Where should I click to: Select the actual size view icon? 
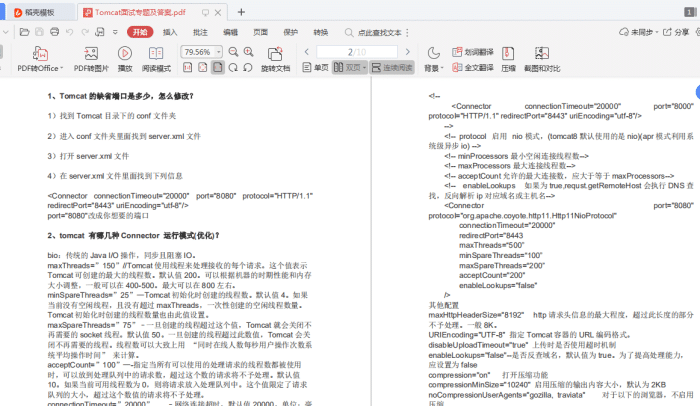pyautogui.click(x=188, y=67)
